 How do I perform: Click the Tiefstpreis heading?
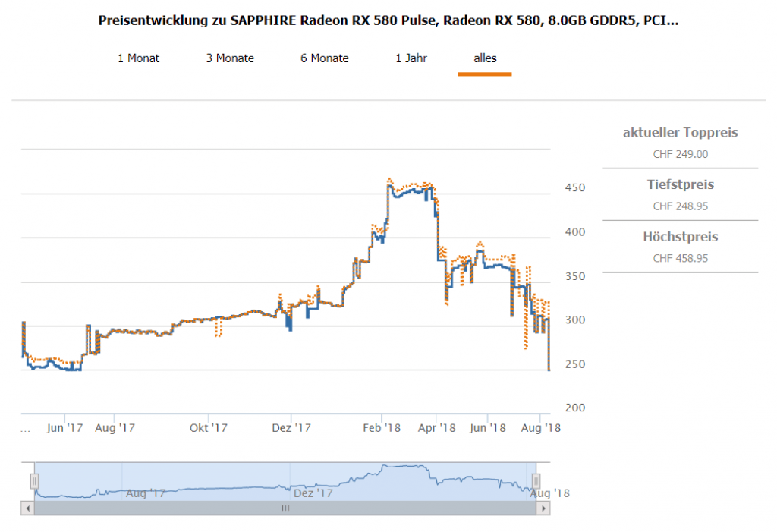pos(681,184)
